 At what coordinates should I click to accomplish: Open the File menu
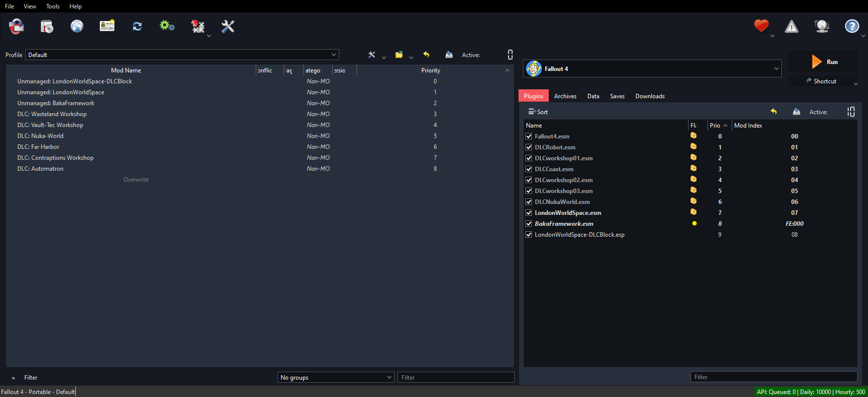point(9,6)
